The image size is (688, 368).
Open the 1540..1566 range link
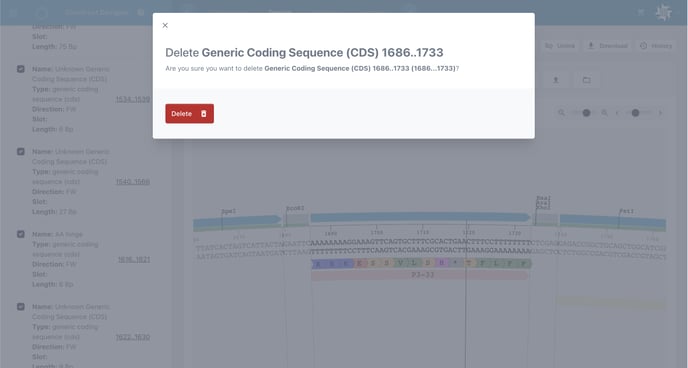[133, 182]
